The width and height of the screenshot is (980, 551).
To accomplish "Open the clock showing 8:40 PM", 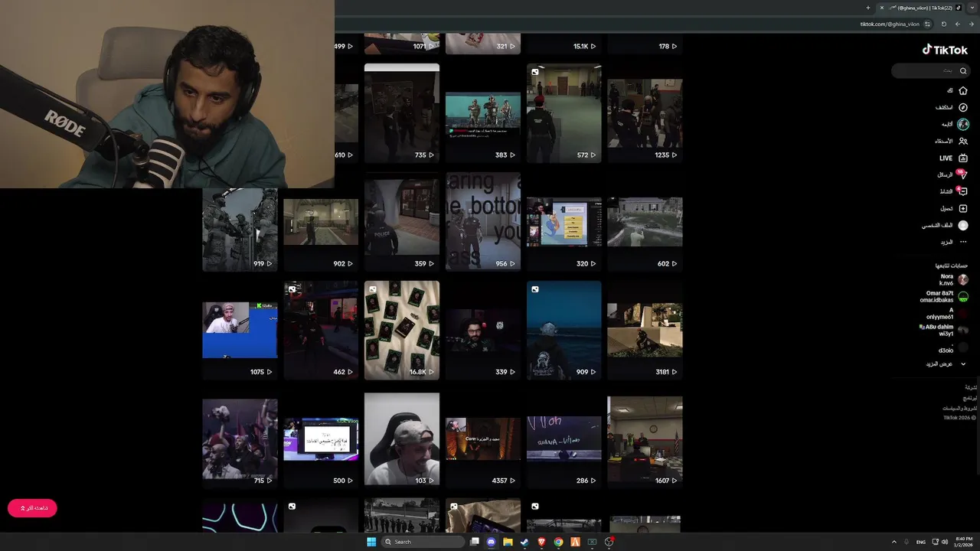I will pos(964,542).
